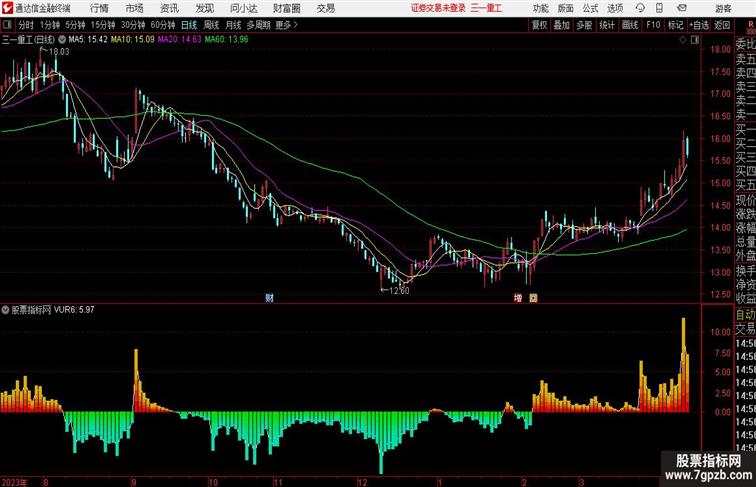Click the MA60: 13.96 value
756x487 pixels.
click(x=227, y=40)
